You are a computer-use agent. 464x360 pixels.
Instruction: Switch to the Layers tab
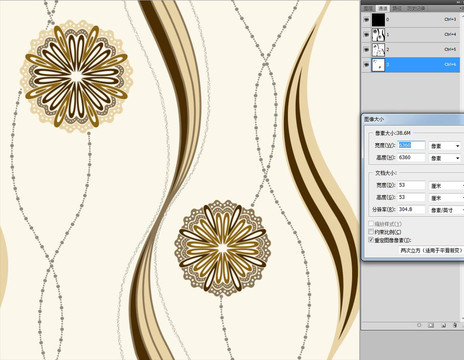(368, 8)
